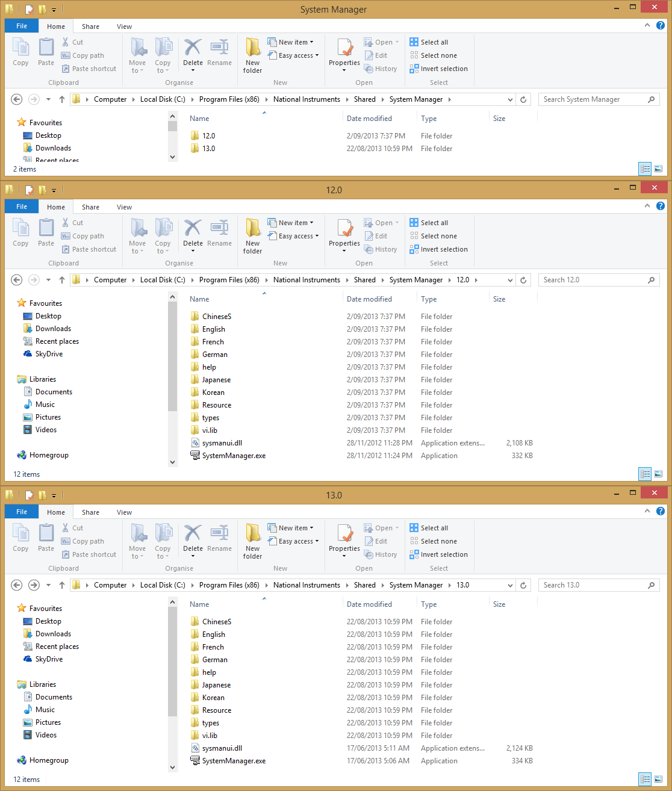
Task: Refresh the System Manager window address bar
Action: coord(523,99)
